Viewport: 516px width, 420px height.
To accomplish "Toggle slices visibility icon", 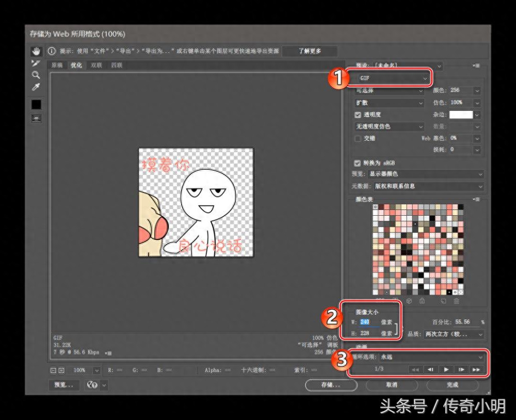I will (36, 118).
